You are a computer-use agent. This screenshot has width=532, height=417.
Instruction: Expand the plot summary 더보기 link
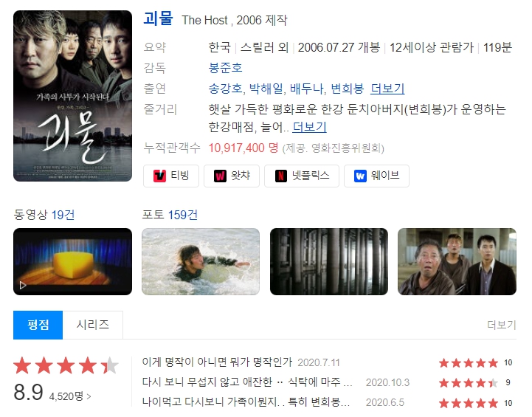point(309,127)
